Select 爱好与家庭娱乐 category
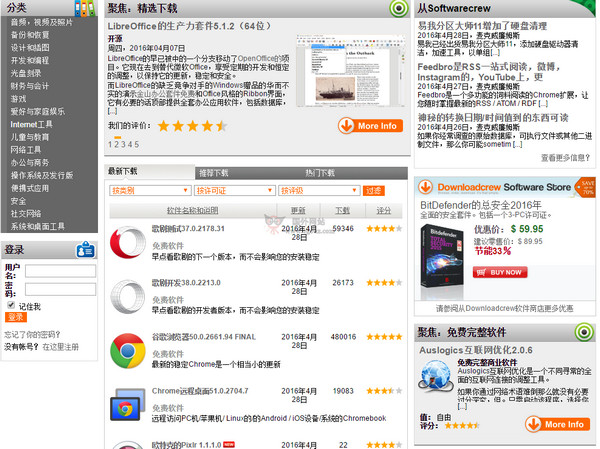The width and height of the screenshot is (600, 449). point(38,111)
